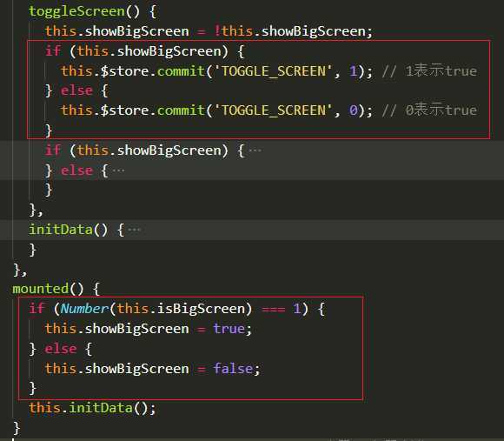
Task: Expand the folded else block ellipsis
Action: pyautogui.click(x=118, y=170)
